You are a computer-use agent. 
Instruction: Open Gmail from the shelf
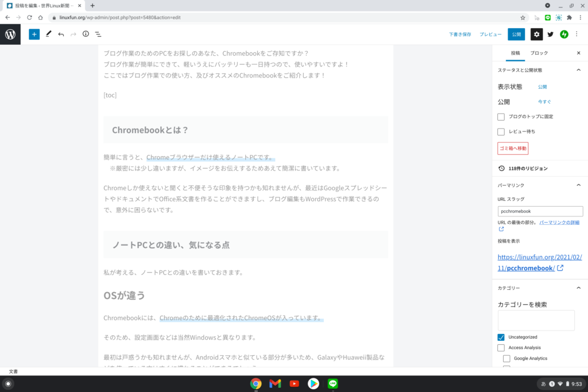click(275, 383)
